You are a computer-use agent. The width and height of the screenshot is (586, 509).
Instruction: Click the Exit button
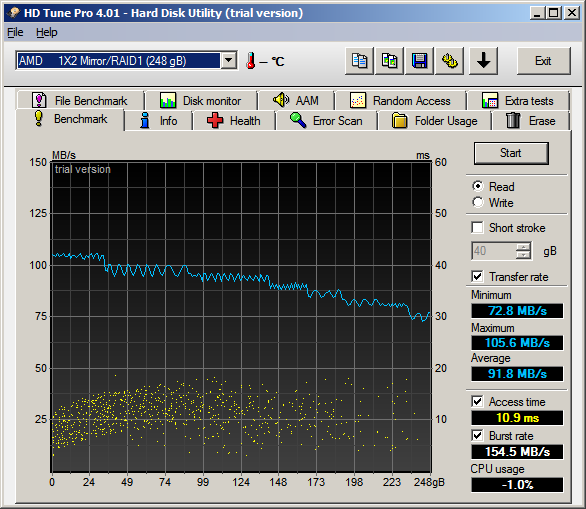click(543, 61)
